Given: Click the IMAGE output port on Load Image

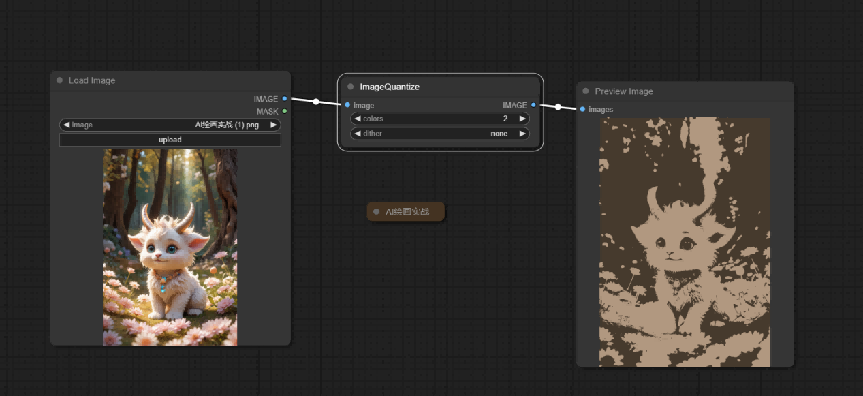Looking at the screenshot, I should (x=285, y=99).
